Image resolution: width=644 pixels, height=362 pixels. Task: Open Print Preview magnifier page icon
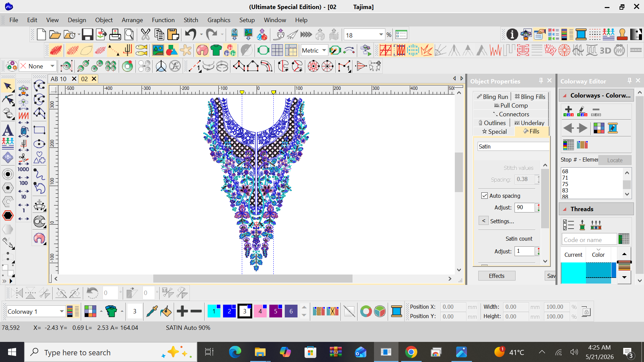(x=129, y=35)
